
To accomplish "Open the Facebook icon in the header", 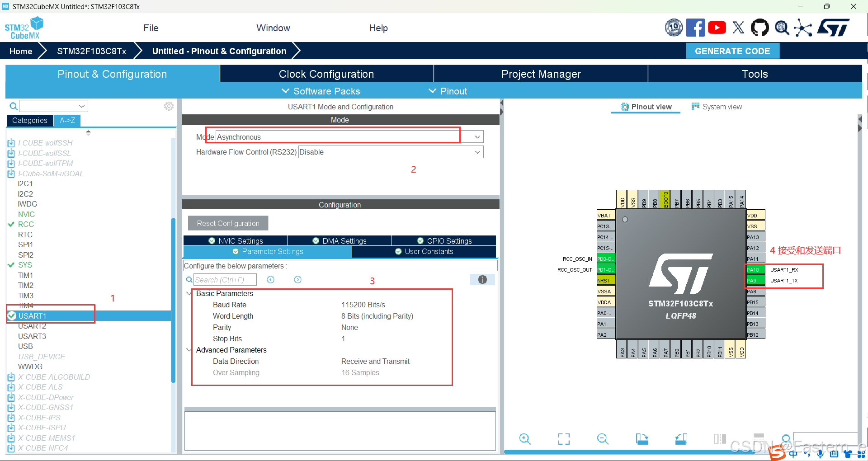I will tap(695, 28).
